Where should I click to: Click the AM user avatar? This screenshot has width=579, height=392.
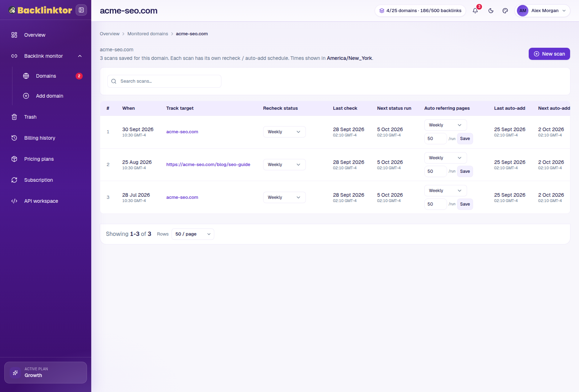click(523, 11)
